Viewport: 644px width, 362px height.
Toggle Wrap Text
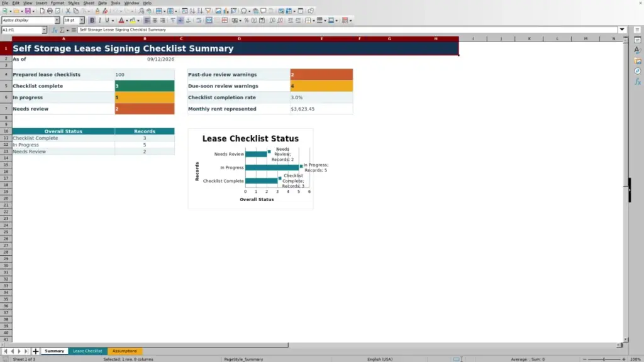[198, 21]
